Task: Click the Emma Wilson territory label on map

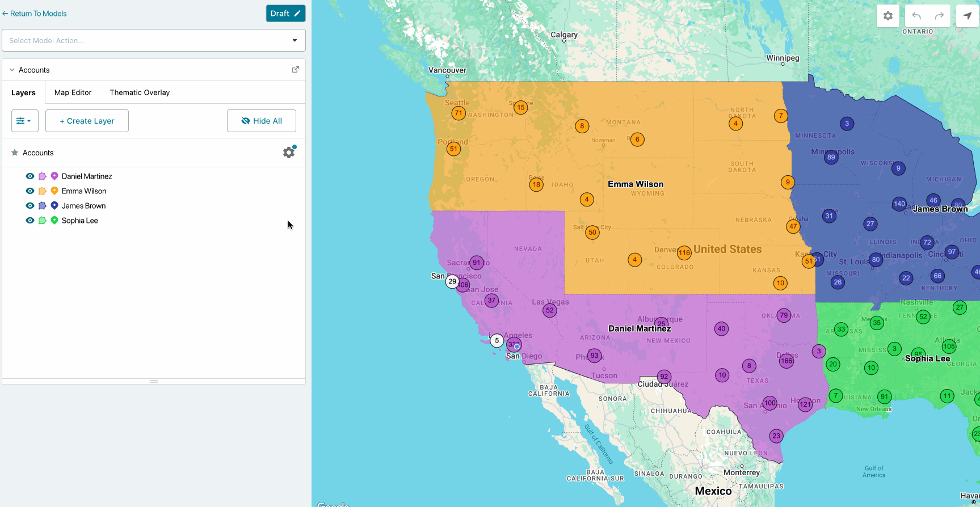Action: [x=636, y=184]
